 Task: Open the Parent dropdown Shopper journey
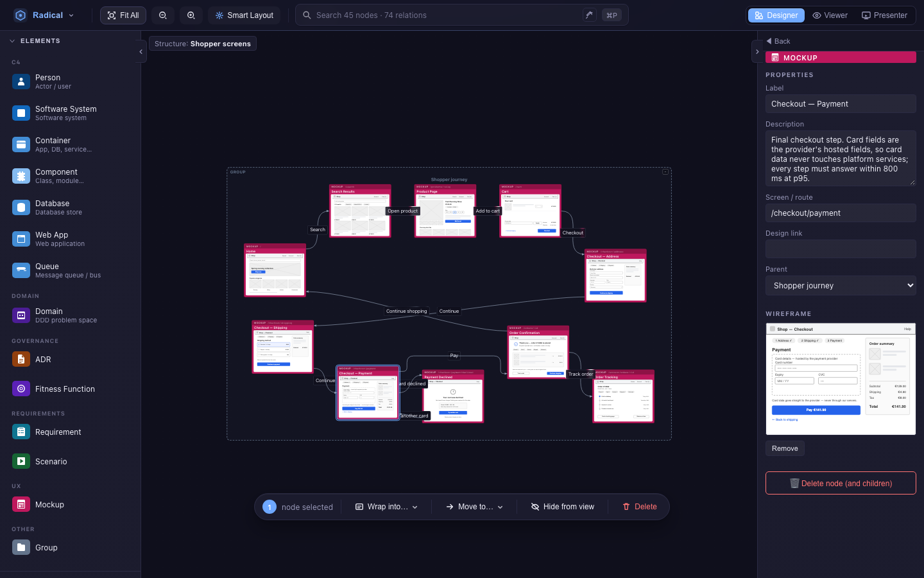pyautogui.click(x=841, y=286)
